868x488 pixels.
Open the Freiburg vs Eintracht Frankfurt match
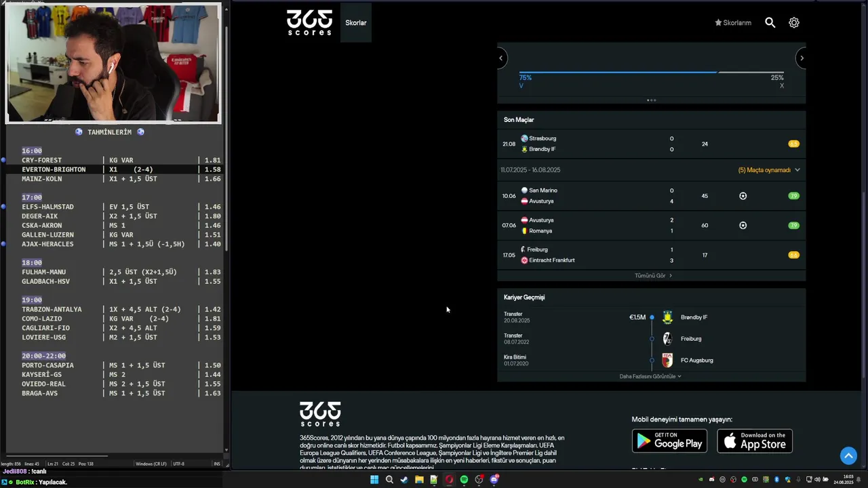(x=651, y=255)
